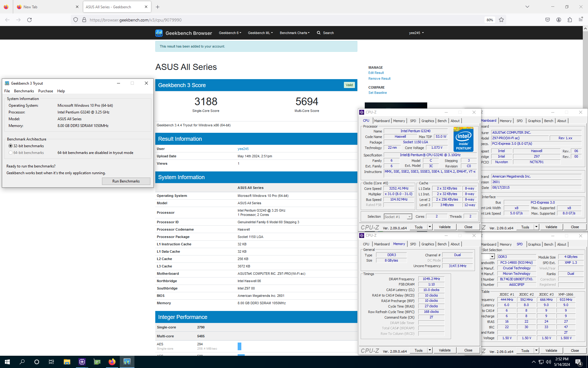This screenshot has height=368, width=588.
Task: Click Validate in CPU-Z CPU window
Action: coord(445,227)
